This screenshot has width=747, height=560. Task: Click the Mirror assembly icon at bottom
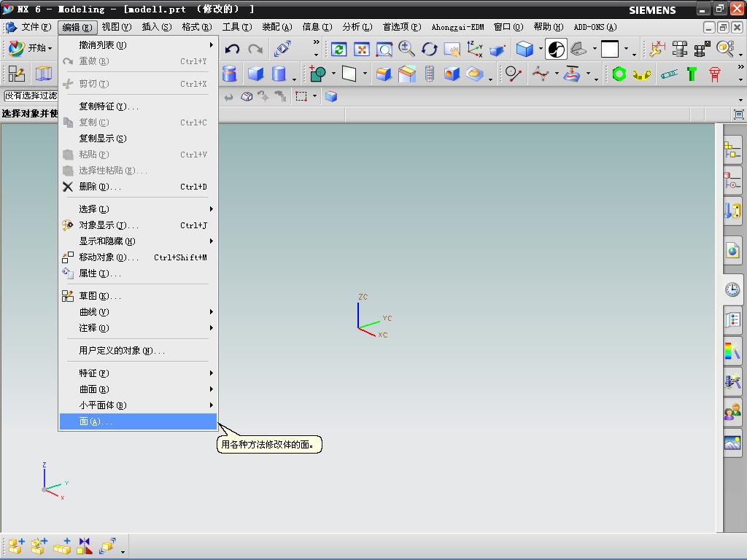pyautogui.click(x=85, y=545)
